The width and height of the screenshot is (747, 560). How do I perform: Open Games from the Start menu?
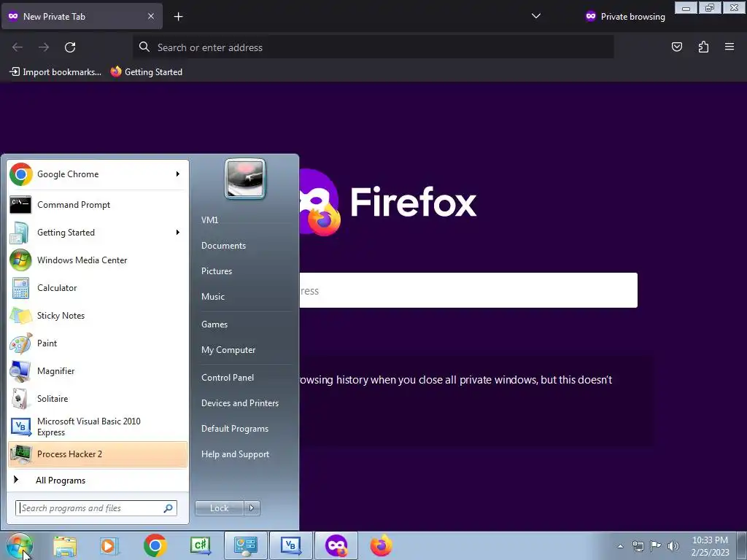214,324
